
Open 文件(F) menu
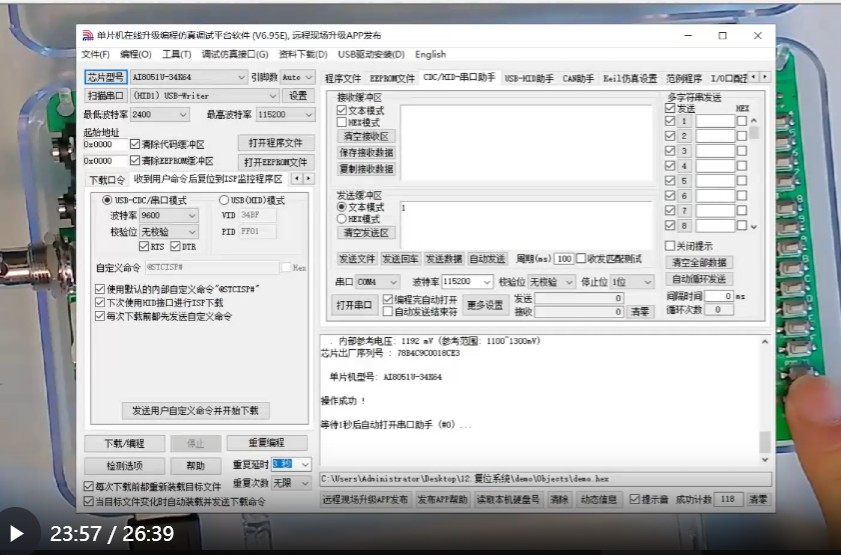[x=95, y=54]
